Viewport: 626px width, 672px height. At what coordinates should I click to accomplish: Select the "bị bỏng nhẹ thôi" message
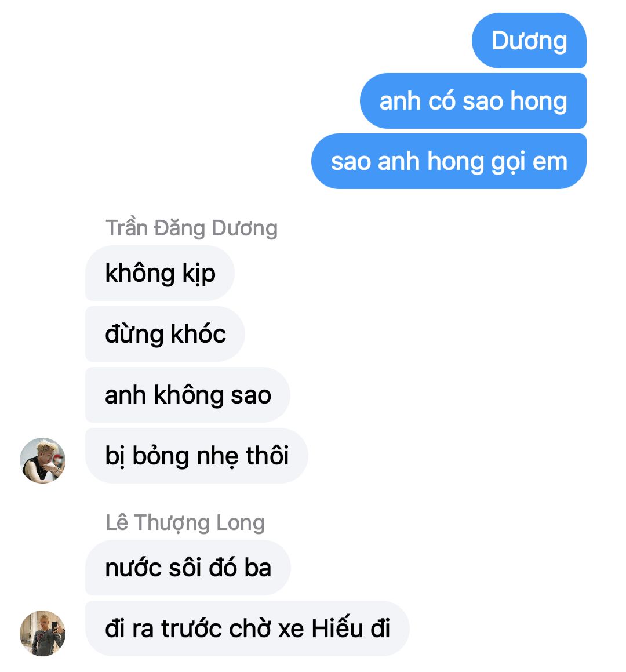pos(196,456)
